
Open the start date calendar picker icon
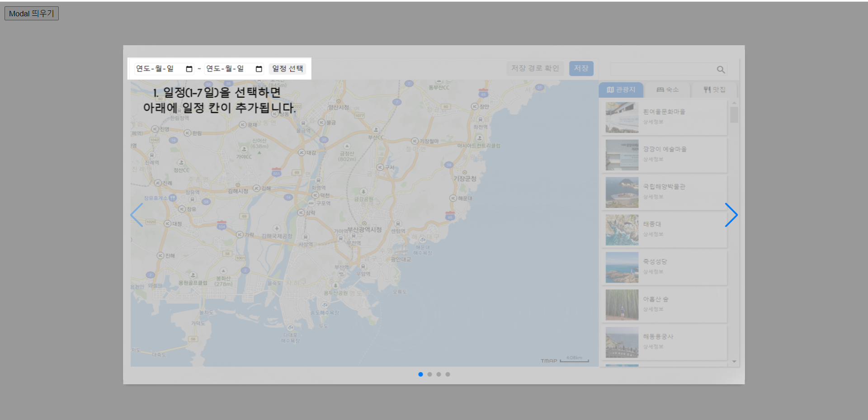[x=189, y=69]
